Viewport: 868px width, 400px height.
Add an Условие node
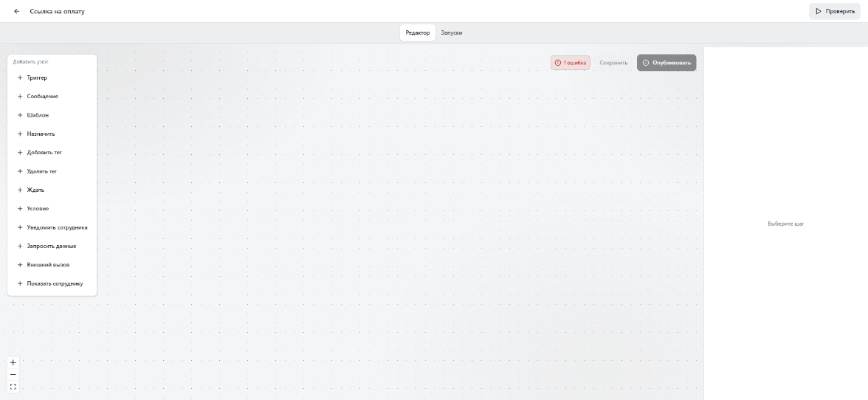click(x=52, y=209)
